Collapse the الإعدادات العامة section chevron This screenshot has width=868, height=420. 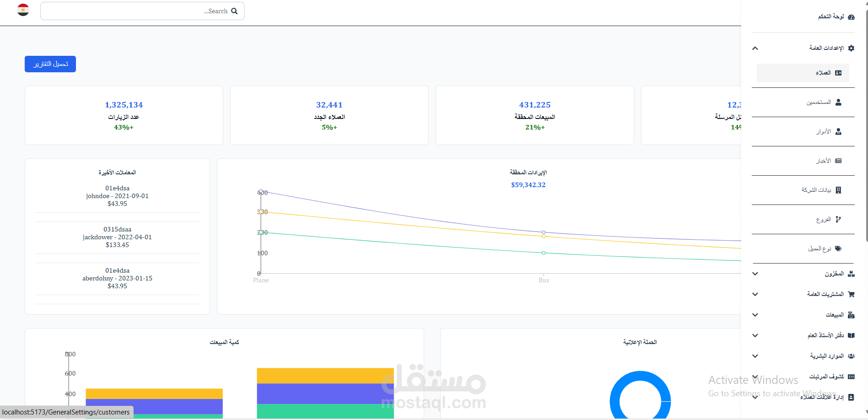tap(755, 48)
